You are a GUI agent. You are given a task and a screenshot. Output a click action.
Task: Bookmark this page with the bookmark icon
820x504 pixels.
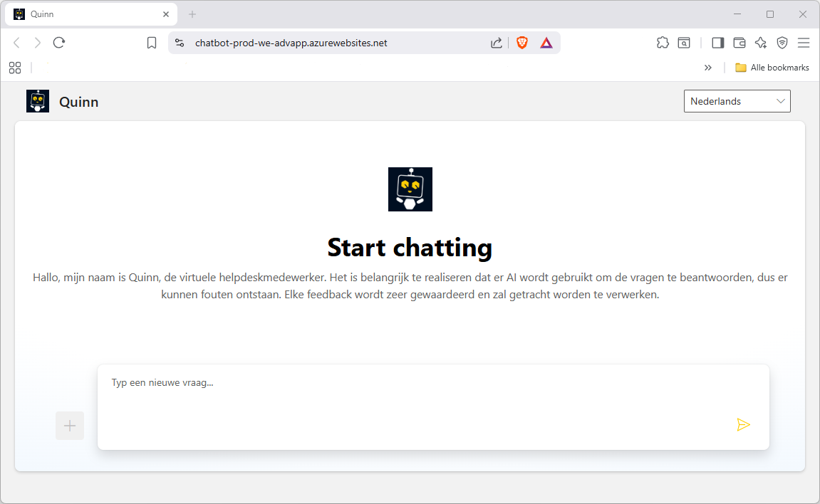point(152,43)
